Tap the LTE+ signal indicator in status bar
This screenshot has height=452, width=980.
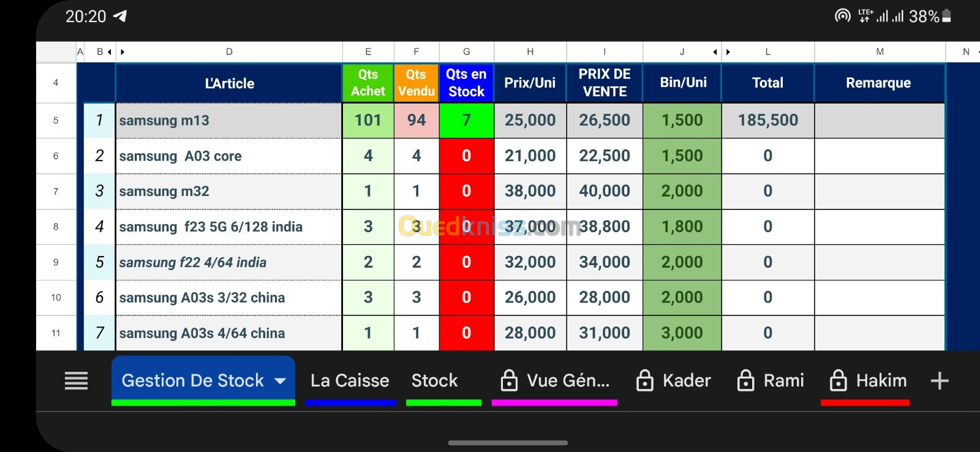pos(865,16)
